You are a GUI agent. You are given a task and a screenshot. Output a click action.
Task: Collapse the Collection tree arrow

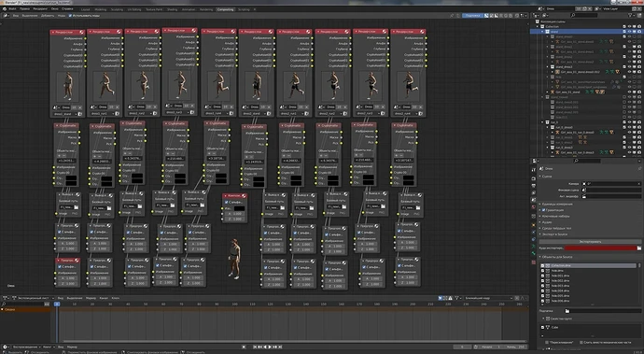pos(538,26)
